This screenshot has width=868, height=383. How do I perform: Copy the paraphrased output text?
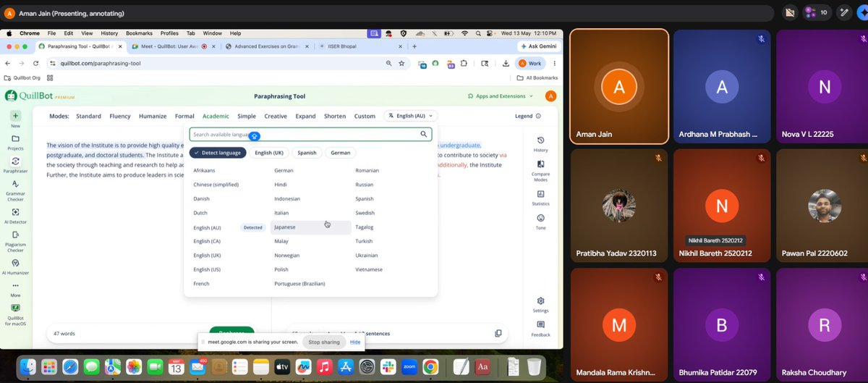[x=498, y=333]
